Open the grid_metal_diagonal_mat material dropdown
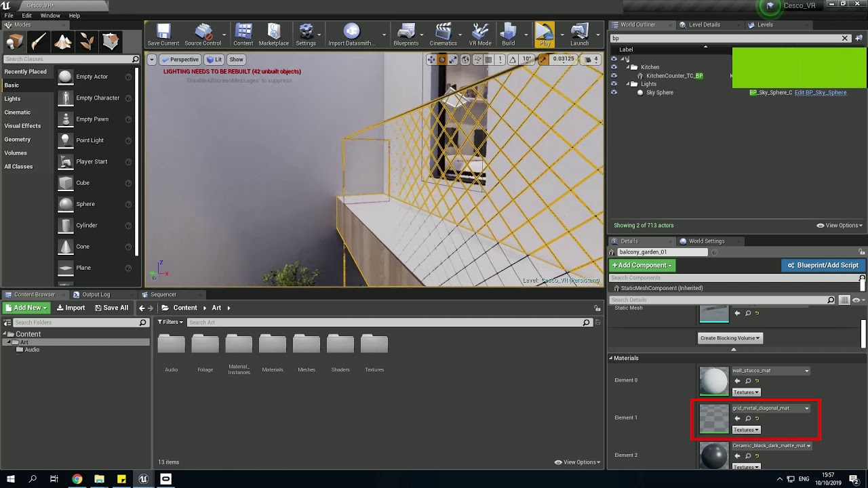This screenshot has width=868, height=488. (770, 409)
